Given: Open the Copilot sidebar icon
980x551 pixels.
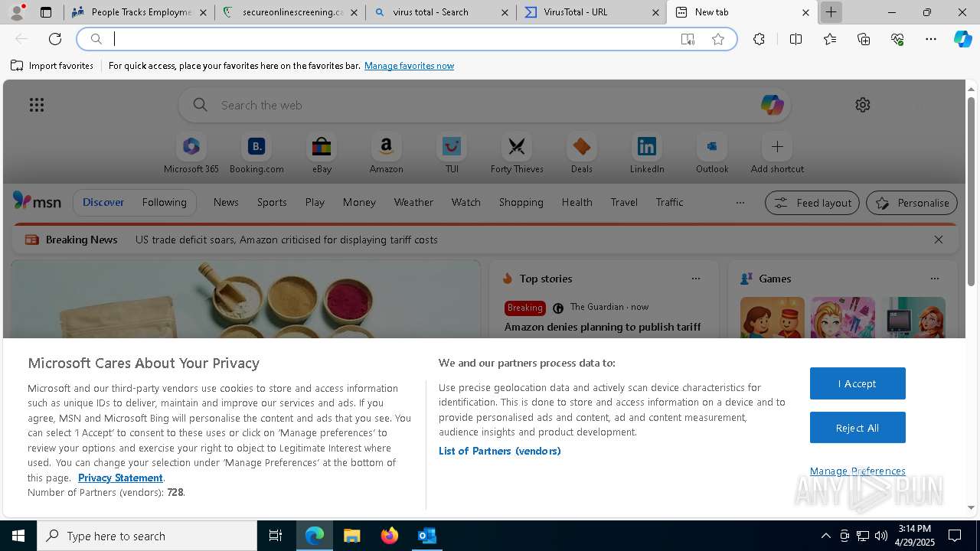Looking at the screenshot, I should pyautogui.click(x=963, y=39).
